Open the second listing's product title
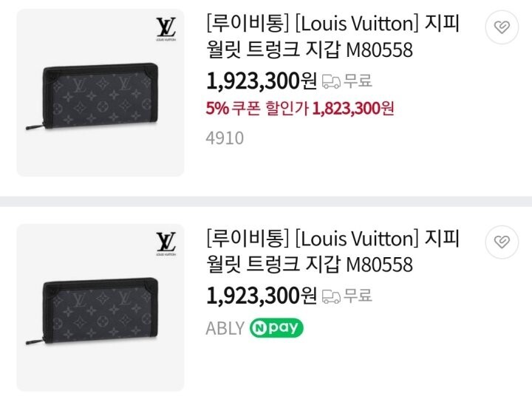The width and height of the screenshot is (532, 405). (x=332, y=251)
